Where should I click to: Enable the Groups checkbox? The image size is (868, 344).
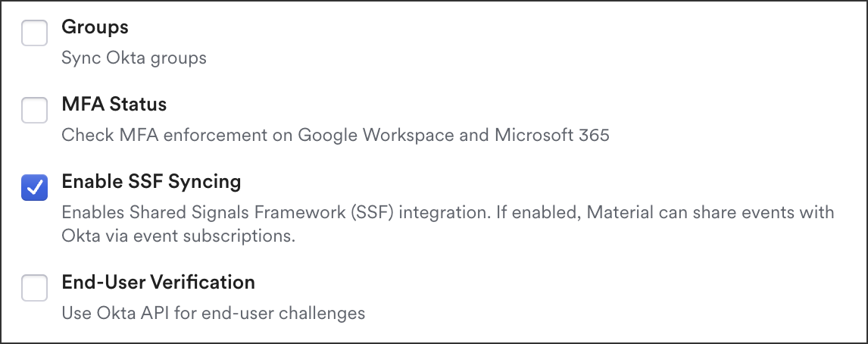click(34, 33)
